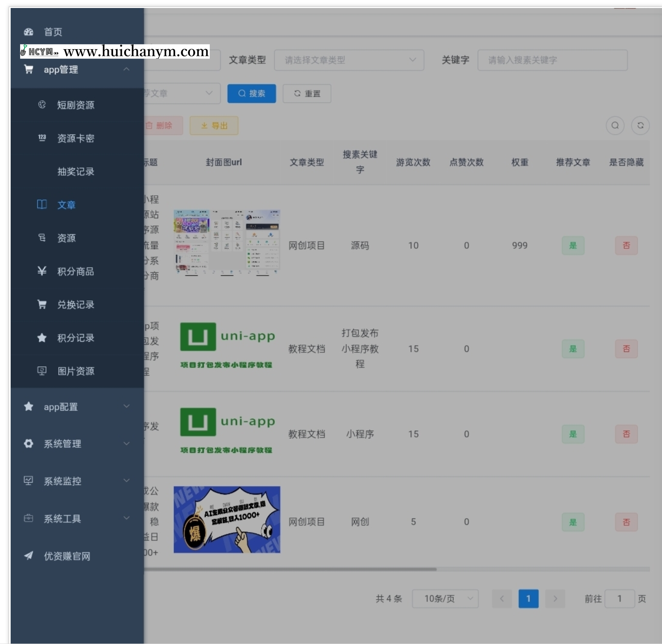Enable hiding for the AI 网创 article
This screenshot has height=644, width=662.
pos(627,522)
